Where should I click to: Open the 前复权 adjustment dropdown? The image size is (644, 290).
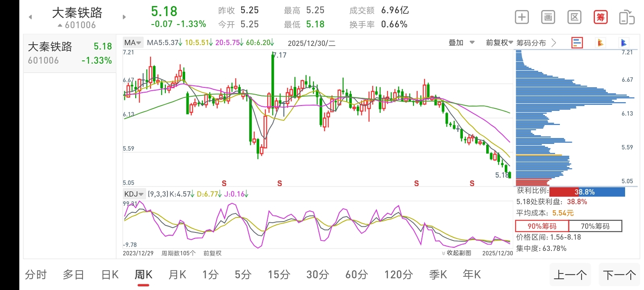499,43
